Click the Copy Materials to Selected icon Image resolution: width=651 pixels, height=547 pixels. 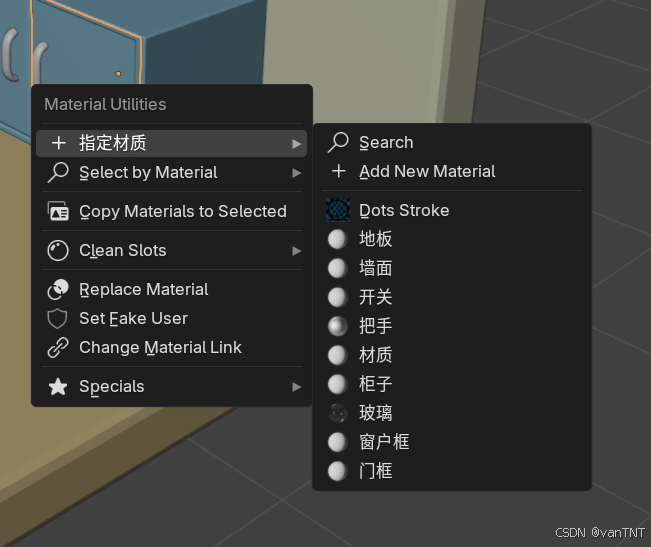pyautogui.click(x=58, y=211)
